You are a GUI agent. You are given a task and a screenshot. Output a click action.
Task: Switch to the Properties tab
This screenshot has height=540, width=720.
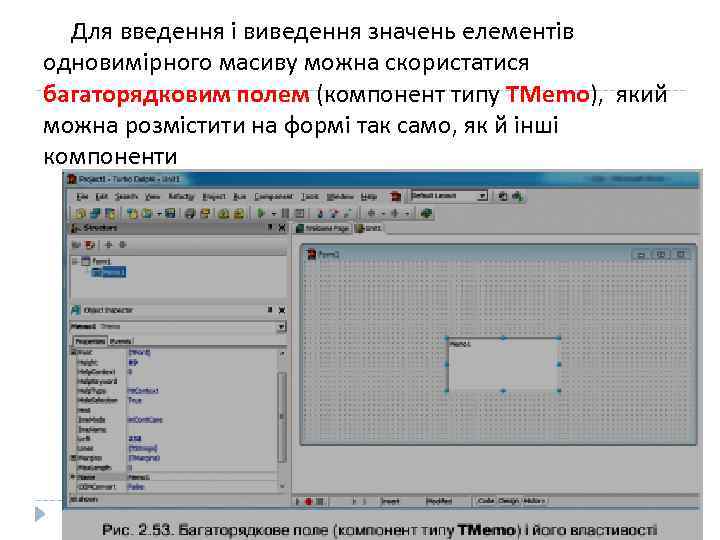pyautogui.click(x=90, y=341)
